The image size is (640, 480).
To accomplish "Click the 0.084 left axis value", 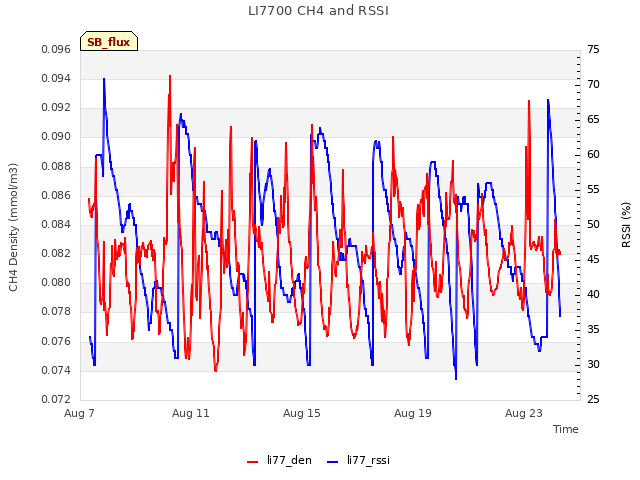I will 56,224.
